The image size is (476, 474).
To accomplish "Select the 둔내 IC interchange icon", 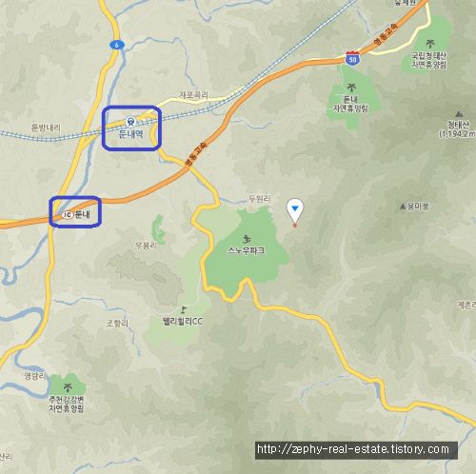I will pyautogui.click(x=67, y=215).
